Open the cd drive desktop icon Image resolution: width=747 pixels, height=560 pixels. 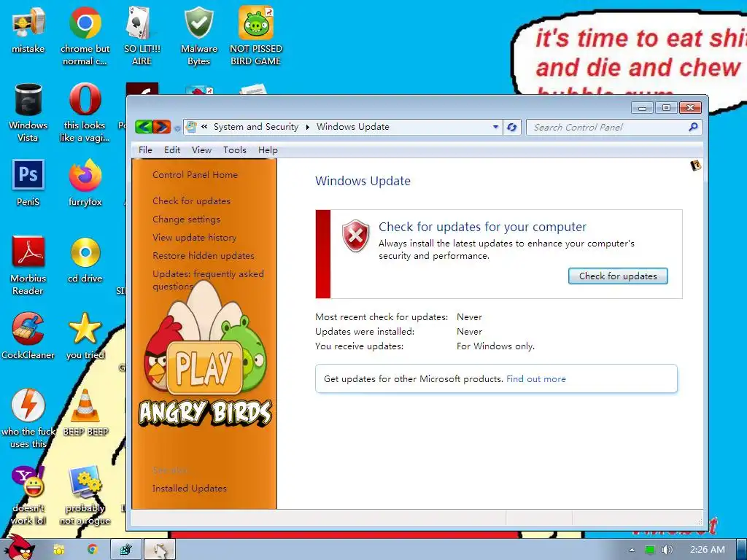coord(85,260)
